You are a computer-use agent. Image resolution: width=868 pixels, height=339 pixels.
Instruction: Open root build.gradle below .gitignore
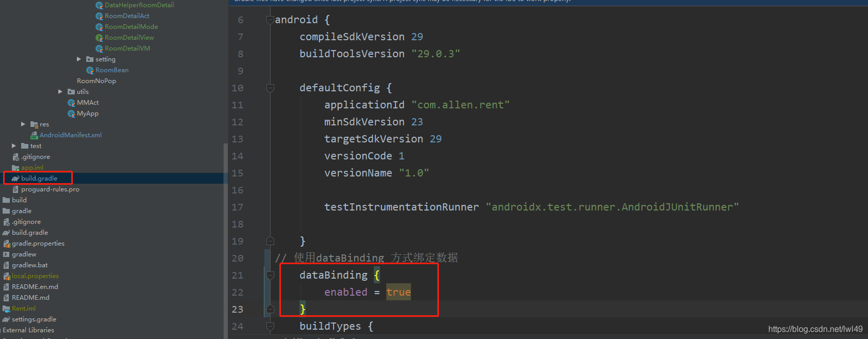pyautogui.click(x=30, y=233)
